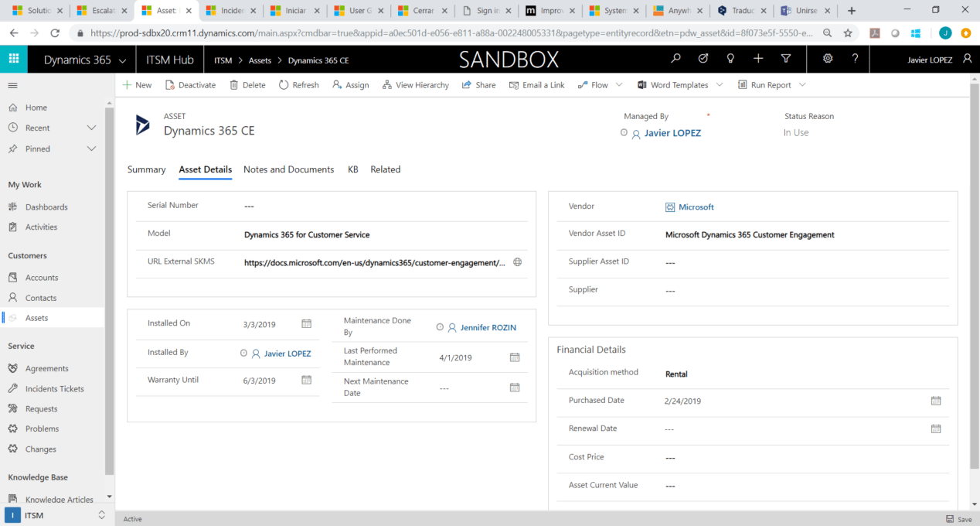Click the user profile icon beside Javier LOPEZ
980x526 pixels.
pyautogui.click(x=967, y=59)
